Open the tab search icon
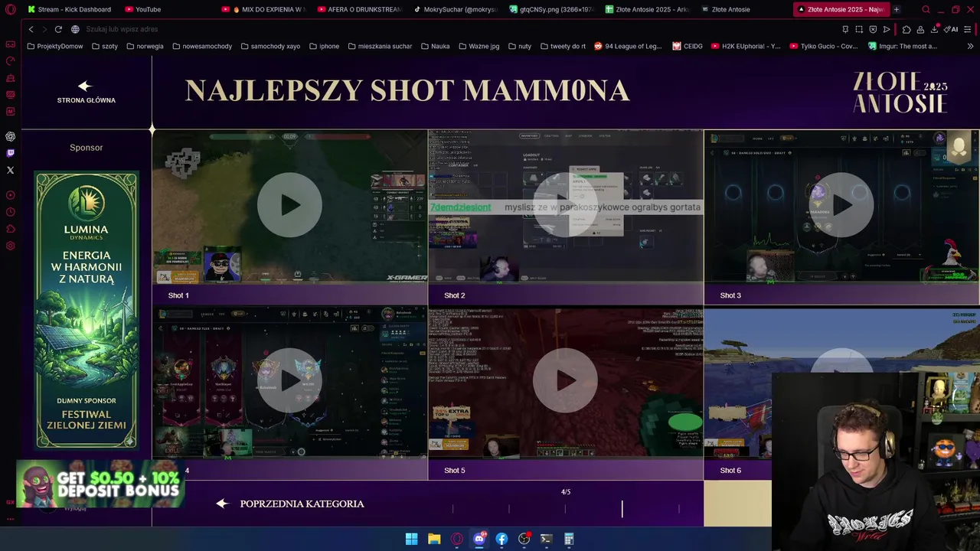Screen dimensions: 980x551 (x=926, y=9)
